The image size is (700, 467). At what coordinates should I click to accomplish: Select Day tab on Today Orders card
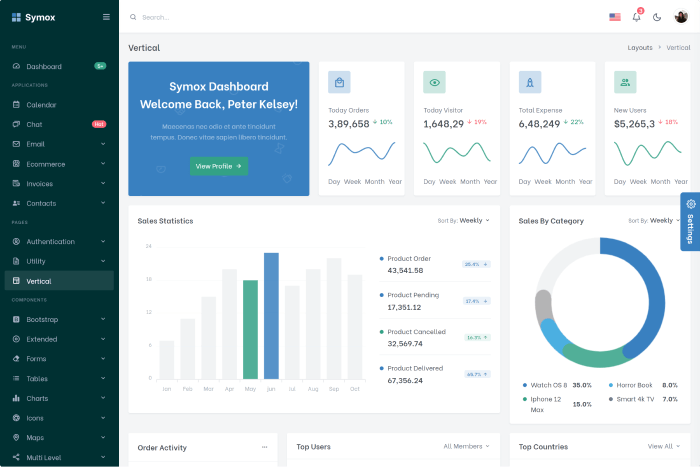(x=334, y=182)
